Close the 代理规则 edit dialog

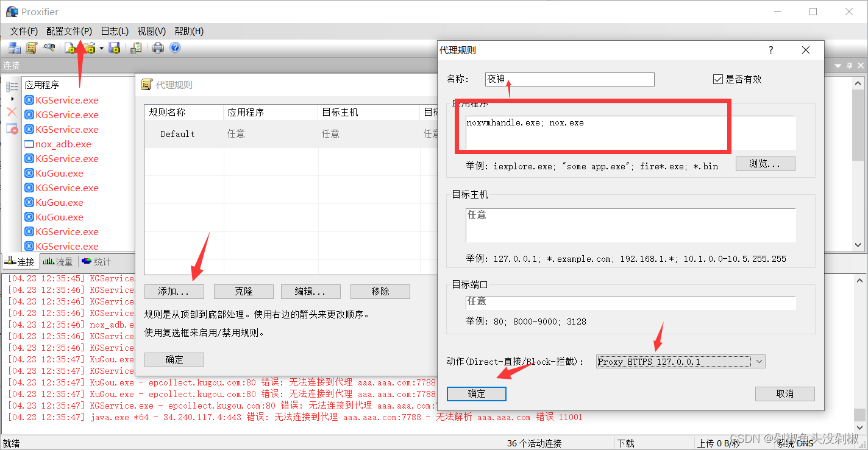806,51
